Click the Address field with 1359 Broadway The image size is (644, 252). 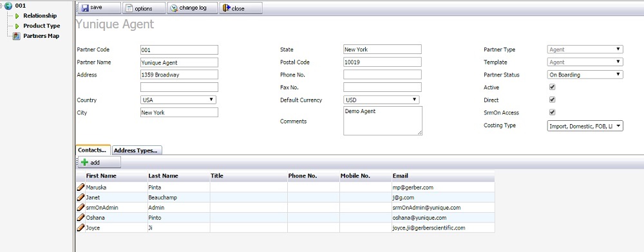pyautogui.click(x=179, y=75)
